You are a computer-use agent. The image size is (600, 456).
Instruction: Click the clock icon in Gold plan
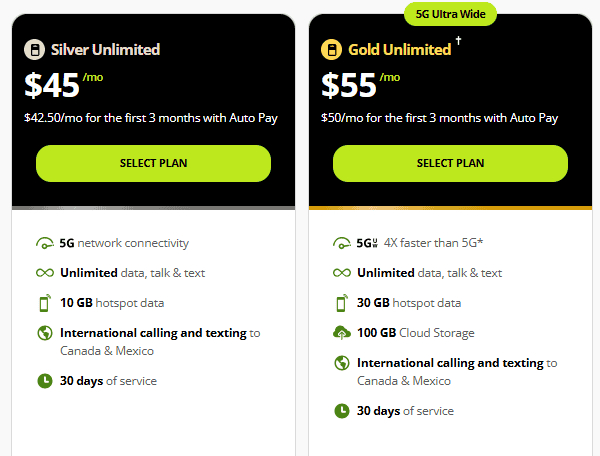pos(341,411)
